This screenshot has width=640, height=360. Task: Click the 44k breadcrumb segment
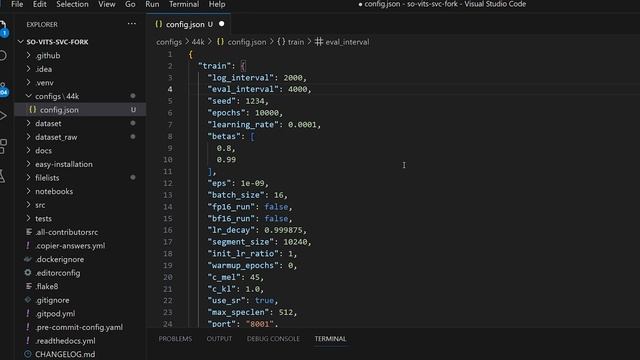[x=198, y=42]
